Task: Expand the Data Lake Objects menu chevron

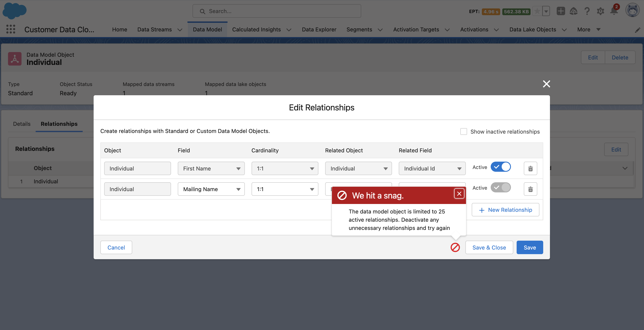Action: (x=564, y=30)
